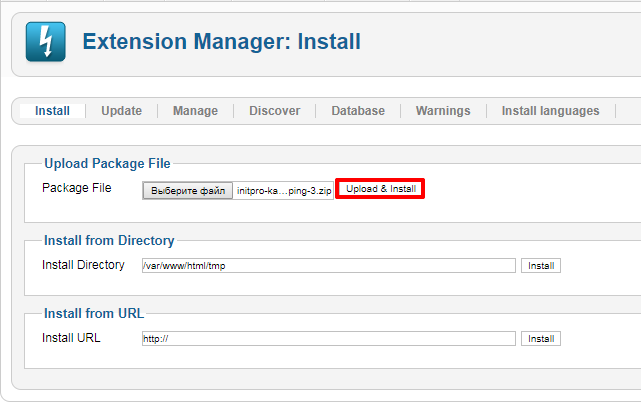Open the Install tab

pyautogui.click(x=52, y=111)
